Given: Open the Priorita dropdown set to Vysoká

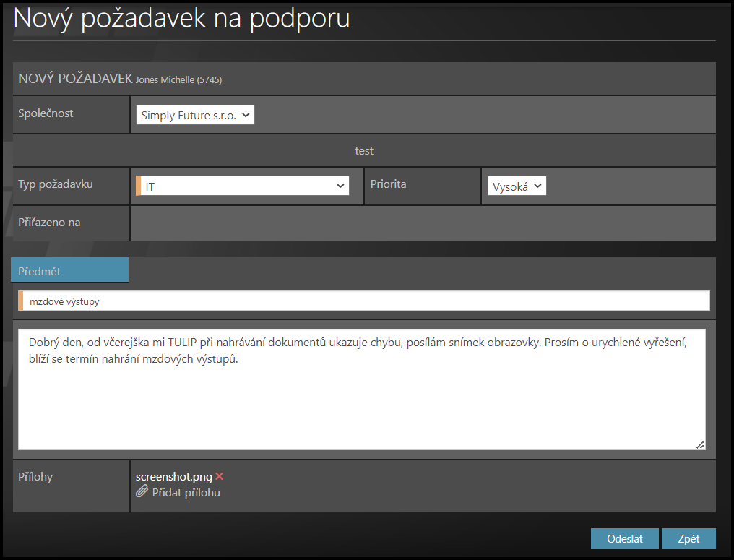Looking at the screenshot, I should (517, 186).
